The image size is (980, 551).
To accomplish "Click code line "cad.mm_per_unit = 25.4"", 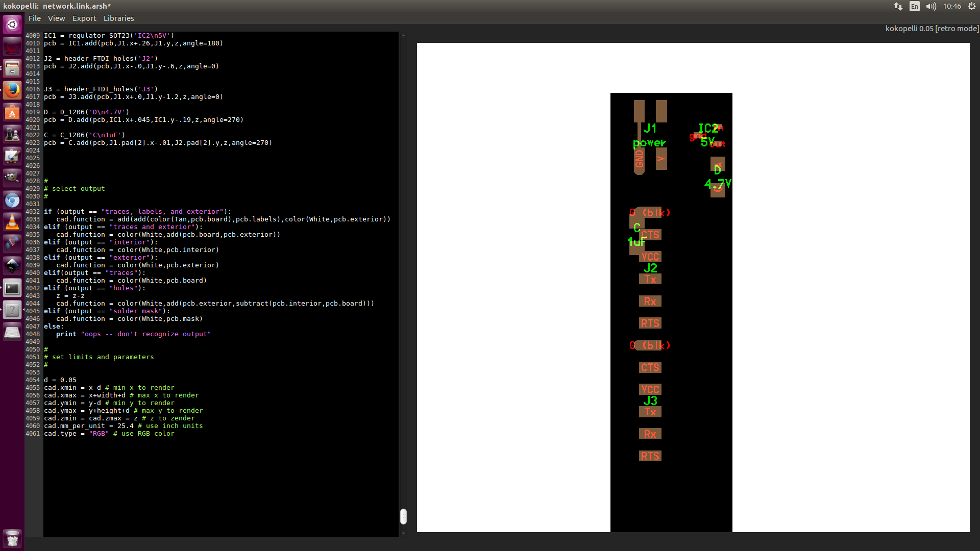I will pyautogui.click(x=124, y=426).
